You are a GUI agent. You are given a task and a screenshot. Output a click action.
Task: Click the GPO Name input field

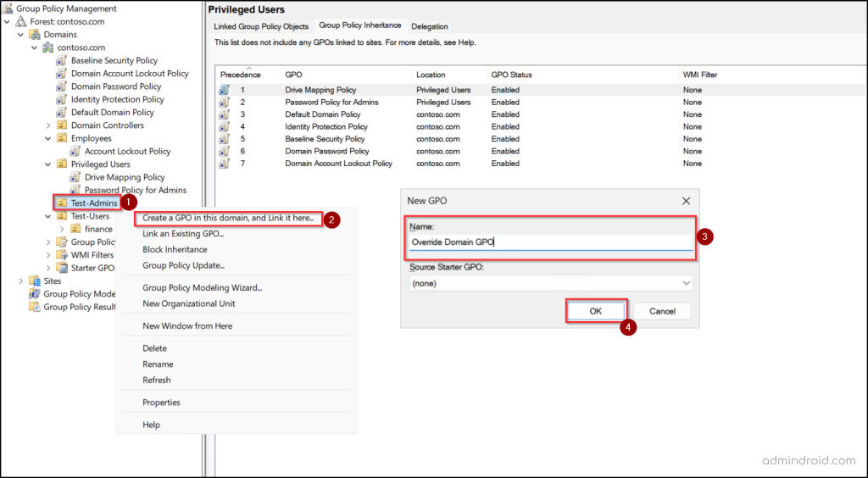551,242
